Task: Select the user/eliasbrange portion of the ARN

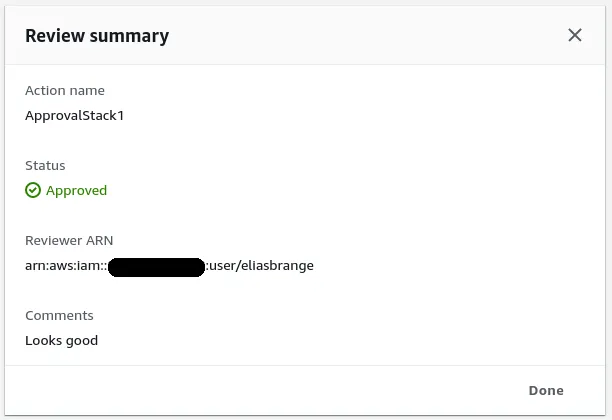Action: 262,265
